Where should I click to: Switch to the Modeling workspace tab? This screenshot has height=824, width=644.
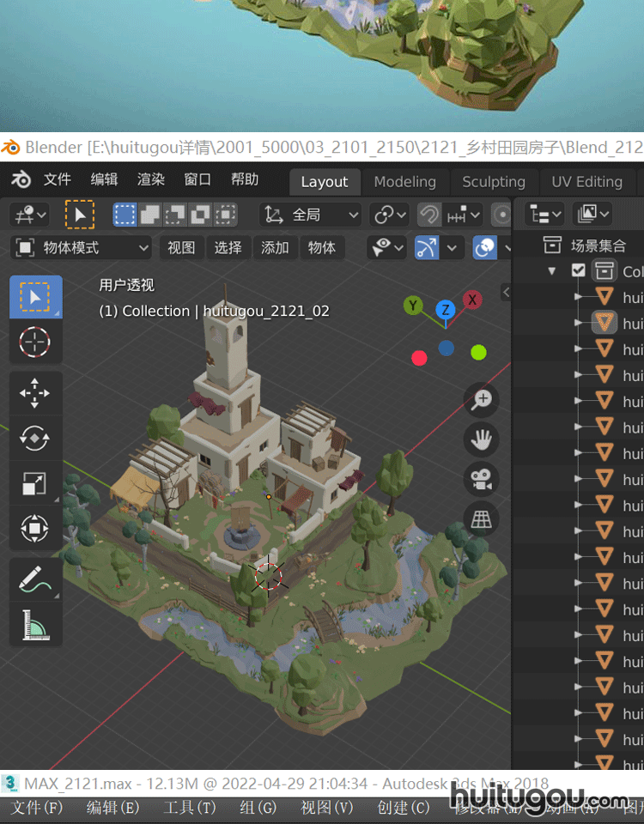[404, 182]
